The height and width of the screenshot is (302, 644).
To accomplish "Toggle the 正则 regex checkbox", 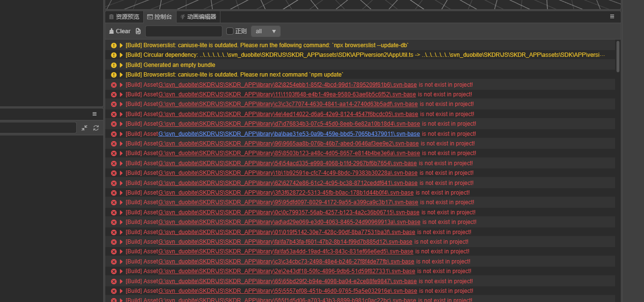I will [230, 31].
